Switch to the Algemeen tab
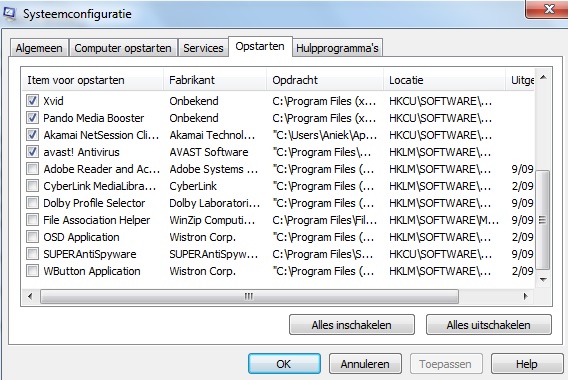Screen dimensions: 568x380 39,48
